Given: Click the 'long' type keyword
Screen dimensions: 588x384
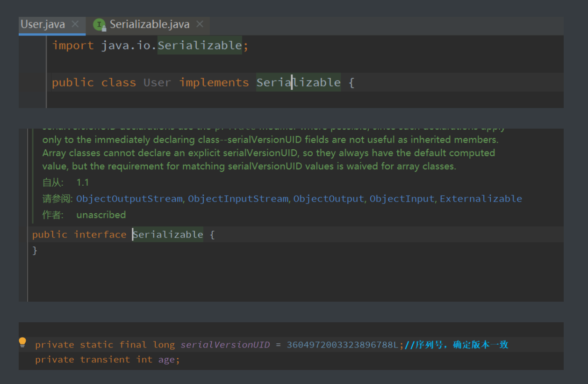Looking at the screenshot, I should point(164,345).
